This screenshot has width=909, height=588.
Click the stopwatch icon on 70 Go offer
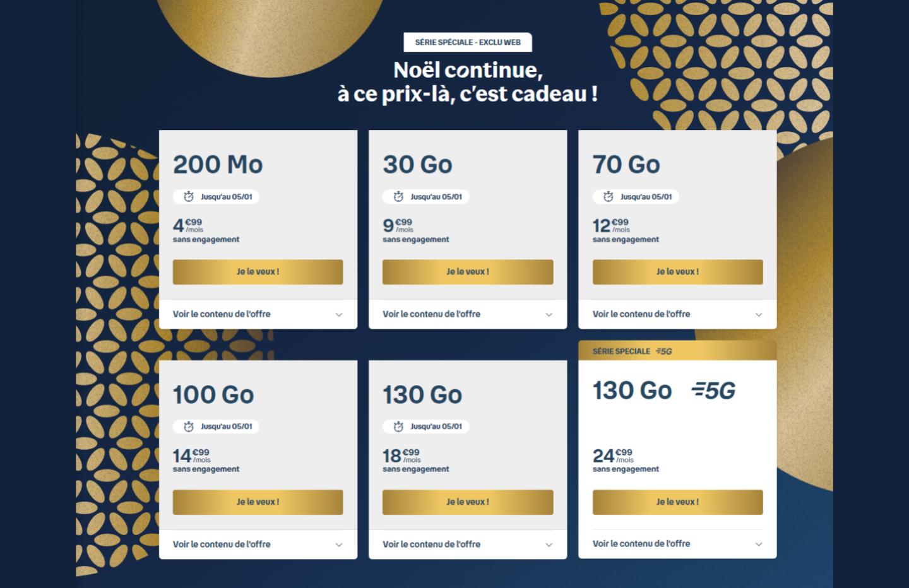(608, 197)
